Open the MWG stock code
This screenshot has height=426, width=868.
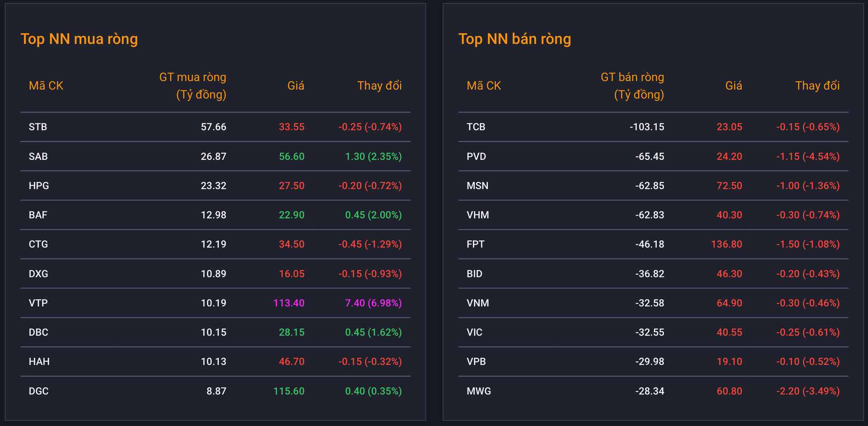pyautogui.click(x=479, y=391)
